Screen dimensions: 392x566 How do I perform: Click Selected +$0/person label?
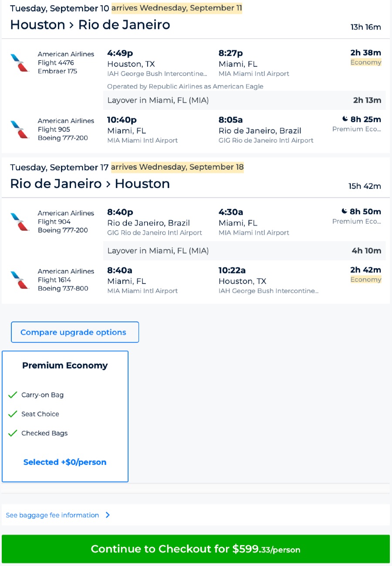coord(65,462)
